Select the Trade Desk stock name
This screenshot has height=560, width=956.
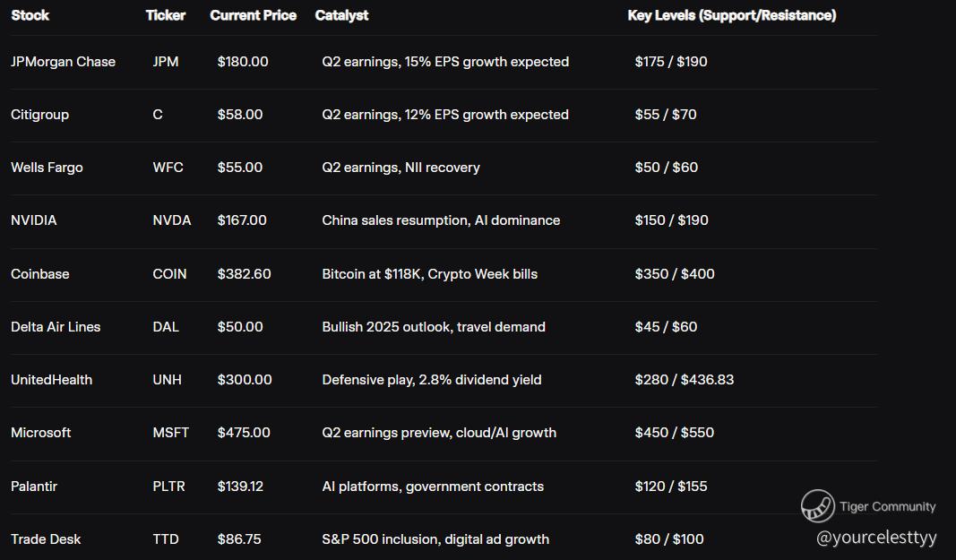pyautogui.click(x=46, y=539)
